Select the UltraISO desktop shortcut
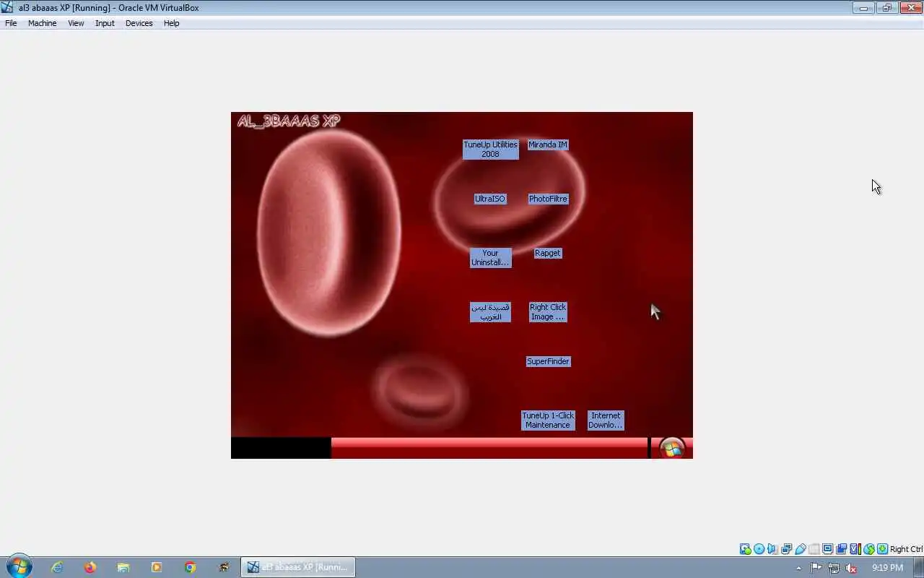924x578 pixels. click(x=490, y=199)
